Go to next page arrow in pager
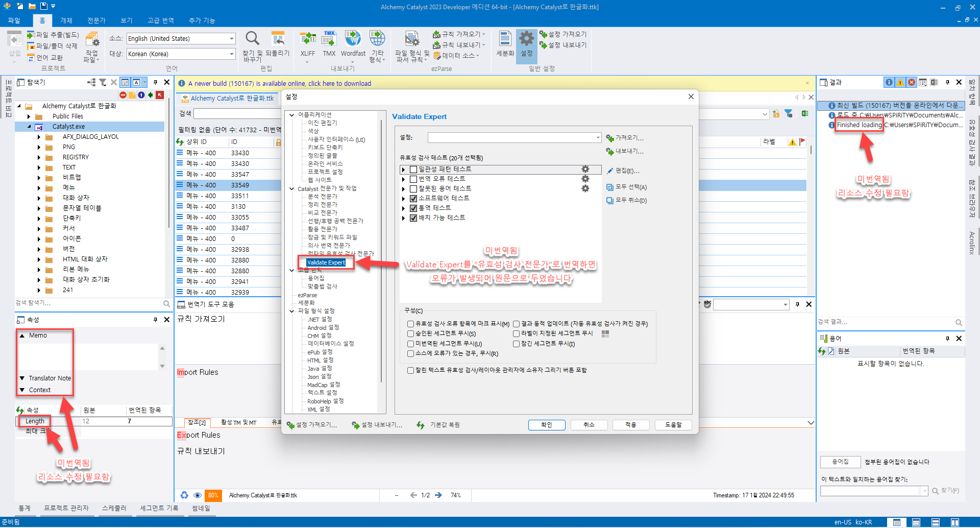This screenshot has width=980, height=528. coord(438,495)
